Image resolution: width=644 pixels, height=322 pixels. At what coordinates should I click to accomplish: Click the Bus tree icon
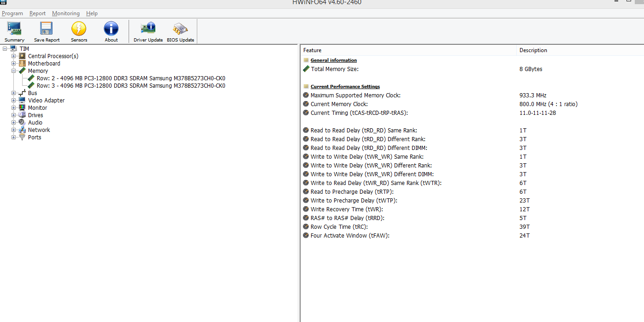click(x=22, y=93)
